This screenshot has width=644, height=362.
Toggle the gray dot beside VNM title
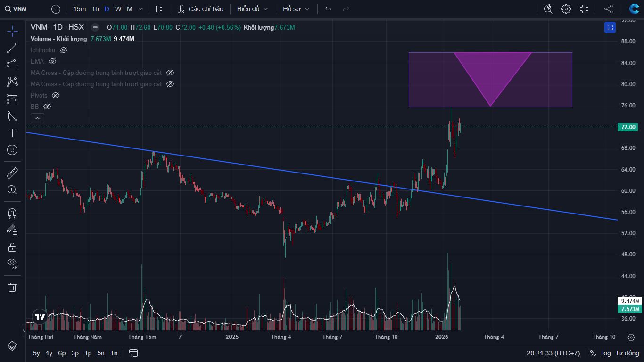point(95,27)
